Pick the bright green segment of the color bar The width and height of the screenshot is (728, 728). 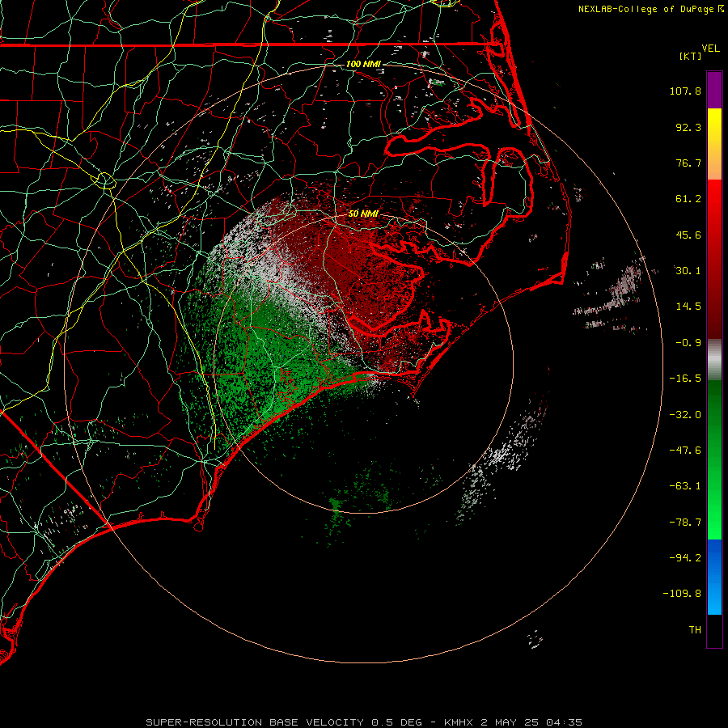coord(714,510)
